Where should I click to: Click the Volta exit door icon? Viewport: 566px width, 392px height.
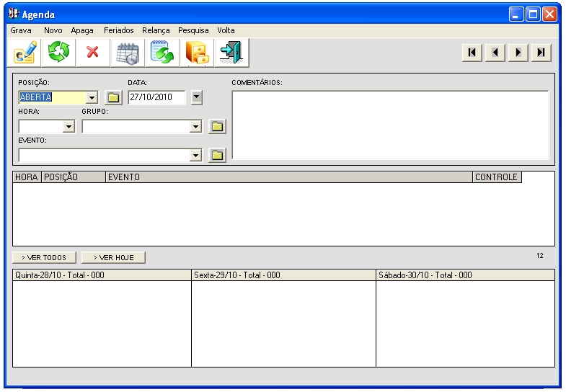coord(231,53)
